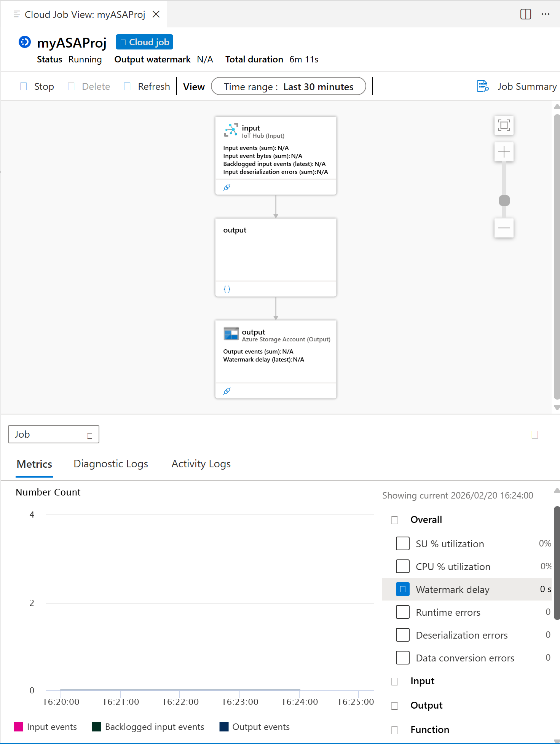Click the Status Running value
Screen dimensions: 560x744
(x=85, y=59)
